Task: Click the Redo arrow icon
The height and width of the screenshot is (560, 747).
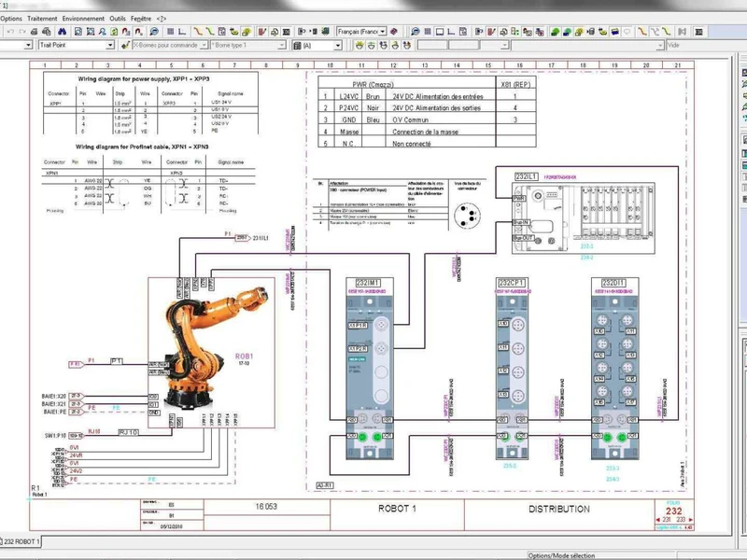Action: [x=21, y=32]
